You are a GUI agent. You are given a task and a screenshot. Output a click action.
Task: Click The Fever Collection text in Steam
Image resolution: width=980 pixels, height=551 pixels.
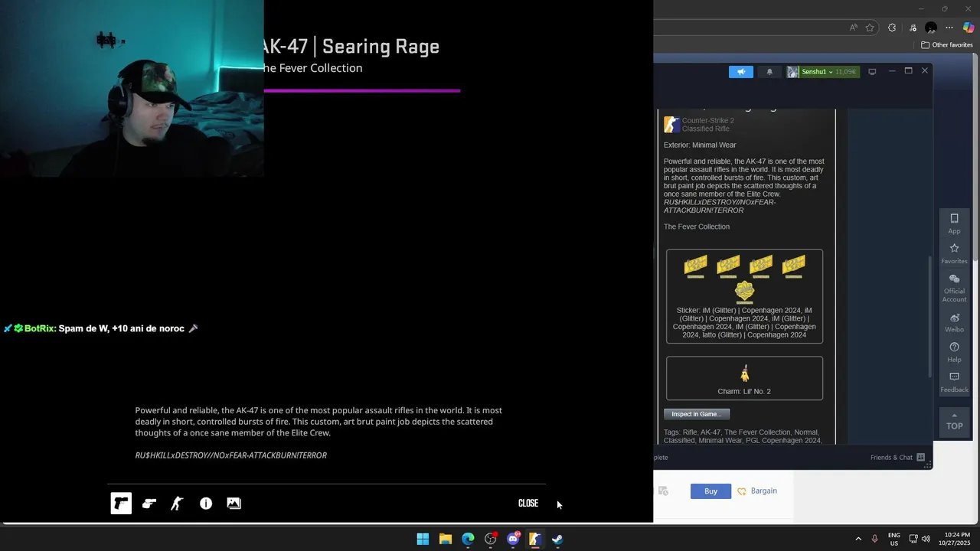click(697, 227)
